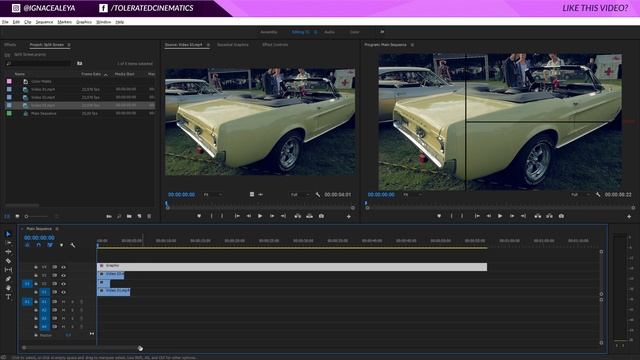This screenshot has width=640, height=360.
Task: Export frame from Program monitor camera icon
Action: (x=561, y=216)
